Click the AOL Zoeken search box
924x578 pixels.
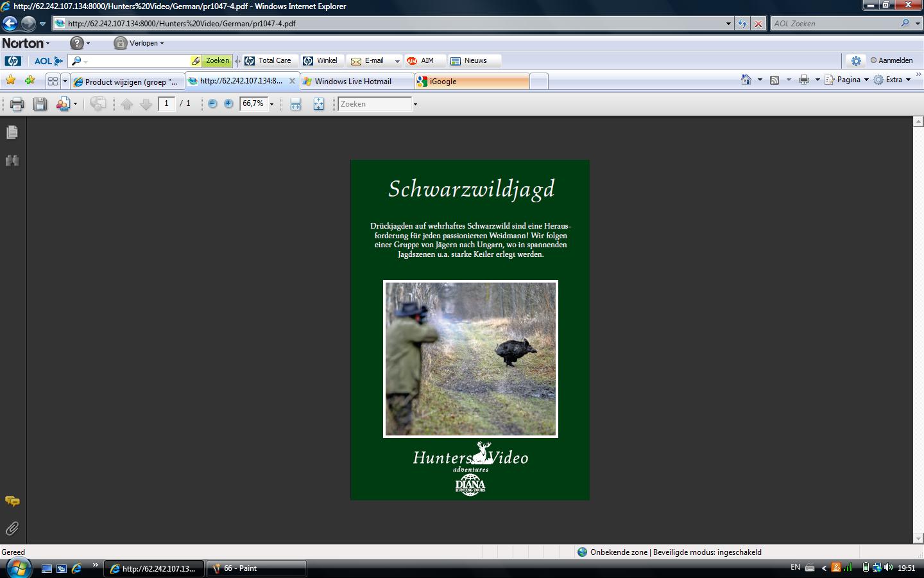(x=835, y=23)
